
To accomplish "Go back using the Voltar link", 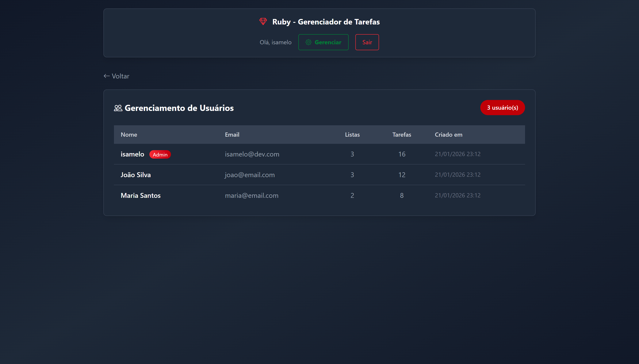I will (120, 76).
